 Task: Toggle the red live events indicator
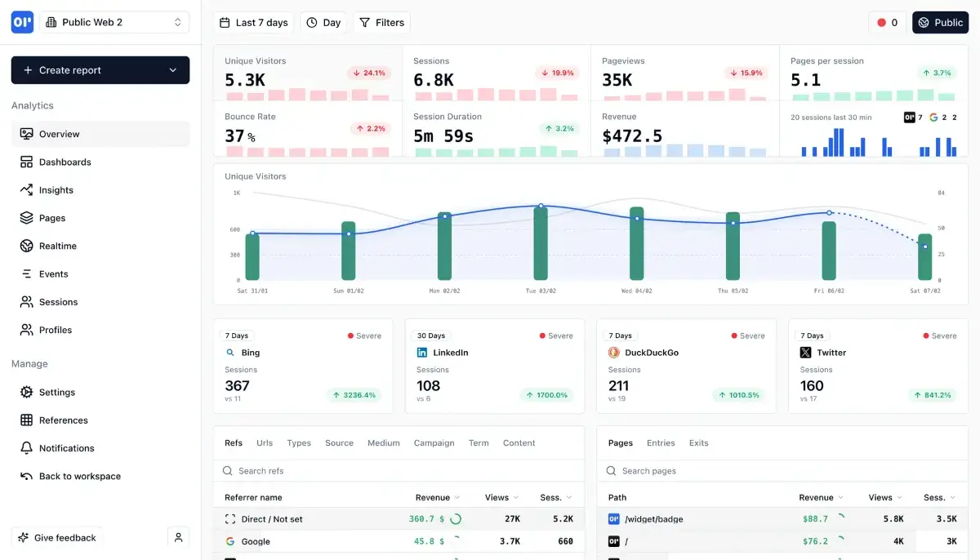click(887, 23)
